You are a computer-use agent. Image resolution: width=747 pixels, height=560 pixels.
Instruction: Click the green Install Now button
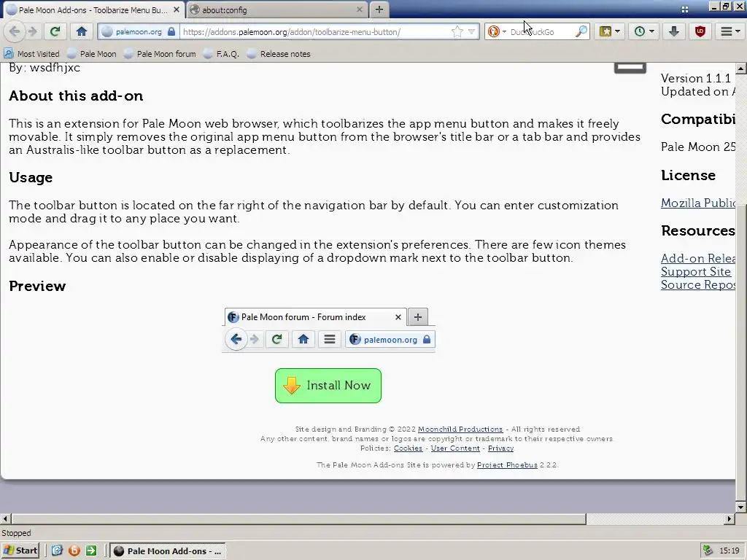pos(328,386)
